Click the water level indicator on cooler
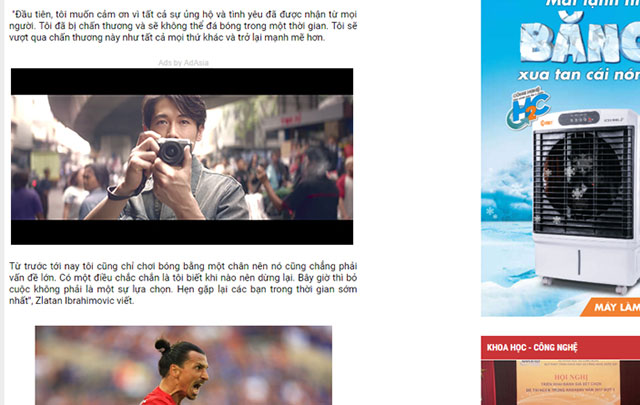Viewport: 640px width, 405px height. point(579,263)
